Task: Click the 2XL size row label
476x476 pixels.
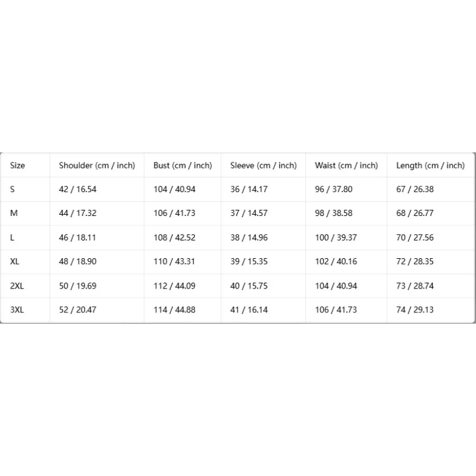Action: point(17,286)
